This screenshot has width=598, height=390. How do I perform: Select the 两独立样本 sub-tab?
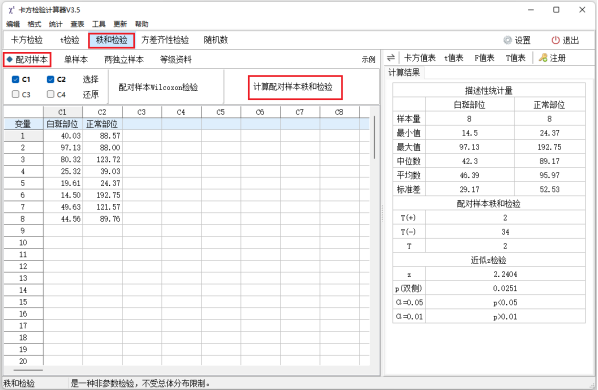(x=124, y=59)
